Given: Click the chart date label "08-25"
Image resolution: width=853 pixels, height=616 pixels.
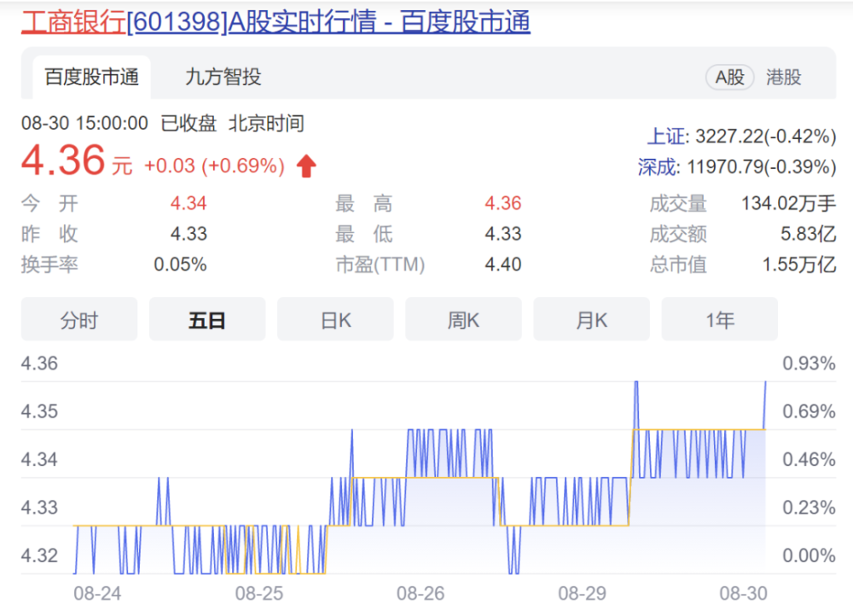Looking at the screenshot, I should [x=259, y=593].
